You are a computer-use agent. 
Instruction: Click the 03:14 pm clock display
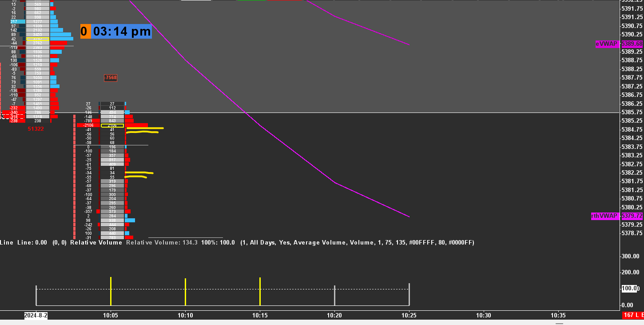click(x=122, y=31)
